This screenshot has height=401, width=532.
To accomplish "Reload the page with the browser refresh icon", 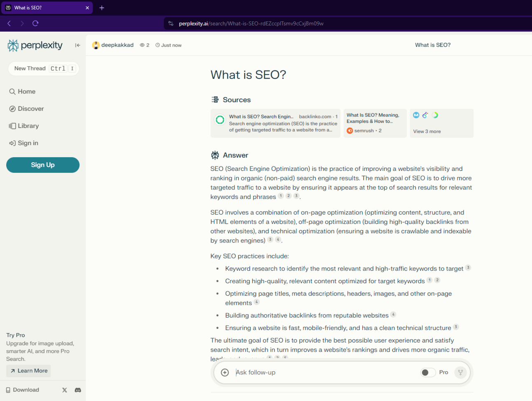I will (x=35, y=23).
